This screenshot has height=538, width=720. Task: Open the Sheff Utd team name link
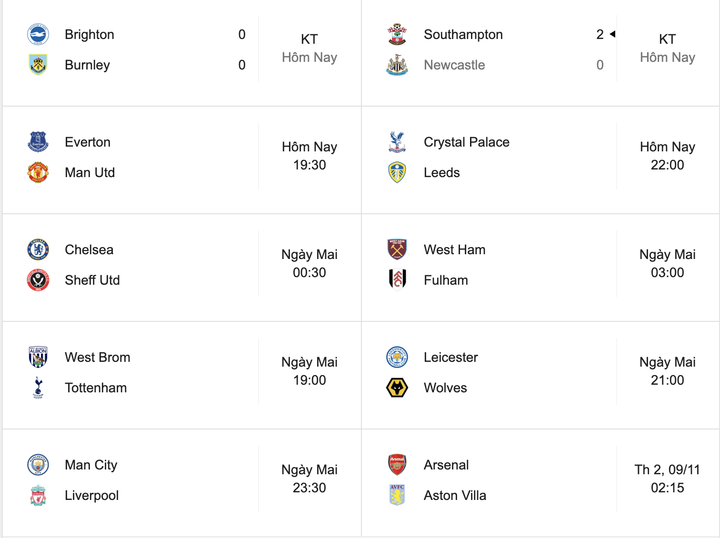click(x=92, y=281)
